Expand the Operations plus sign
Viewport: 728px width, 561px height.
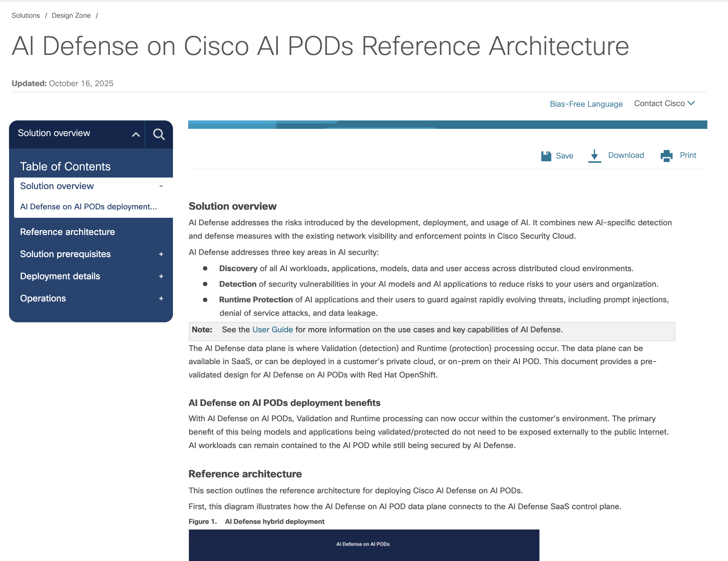[161, 299]
